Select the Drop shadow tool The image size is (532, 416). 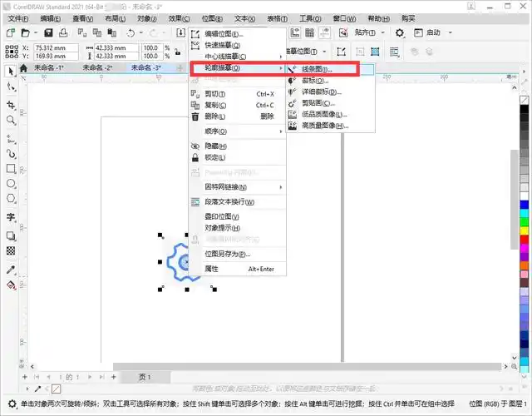pos(11,235)
